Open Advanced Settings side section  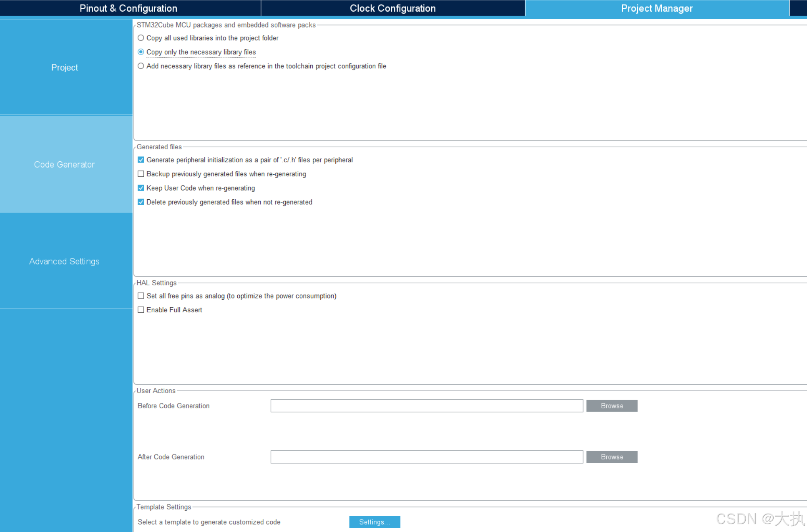click(x=65, y=261)
